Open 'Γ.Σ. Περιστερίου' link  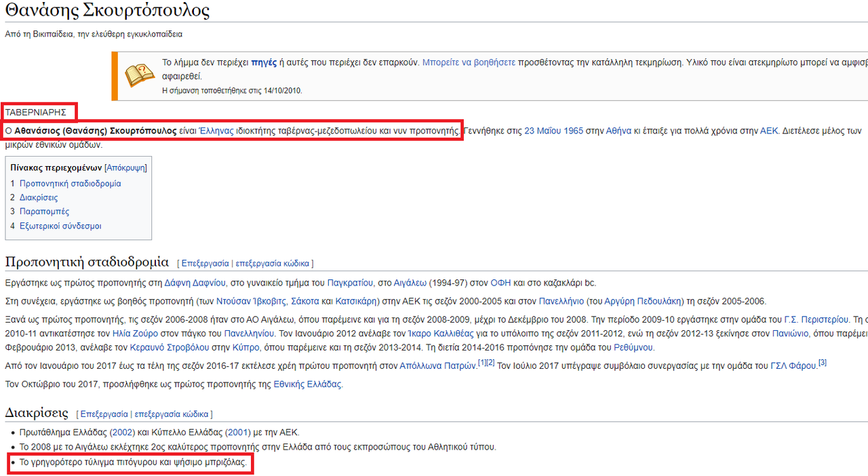816,319
